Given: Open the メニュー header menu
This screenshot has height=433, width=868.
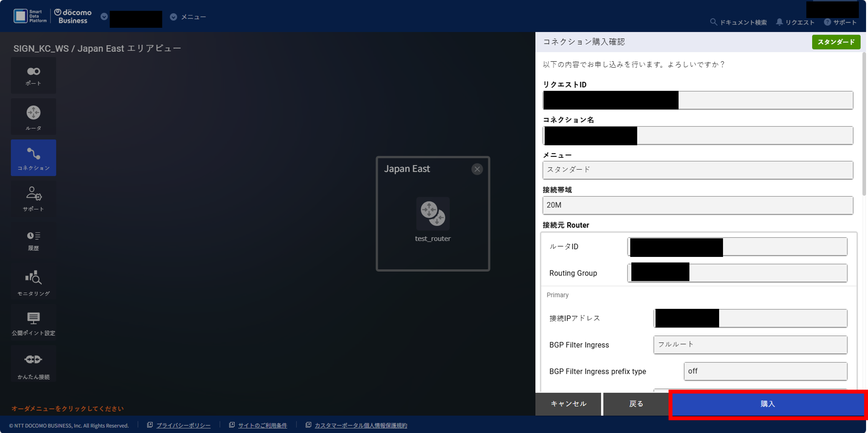Looking at the screenshot, I should (193, 17).
